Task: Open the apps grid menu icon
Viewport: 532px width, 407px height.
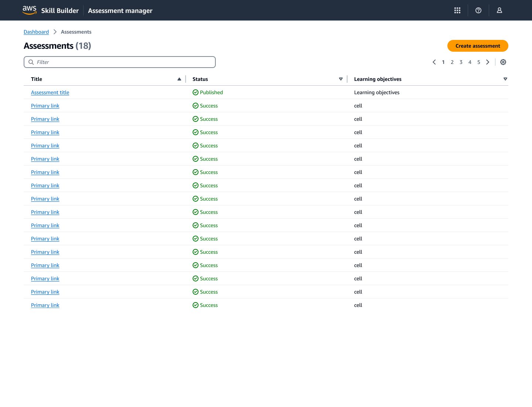Action: pyautogui.click(x=457, y=10)
